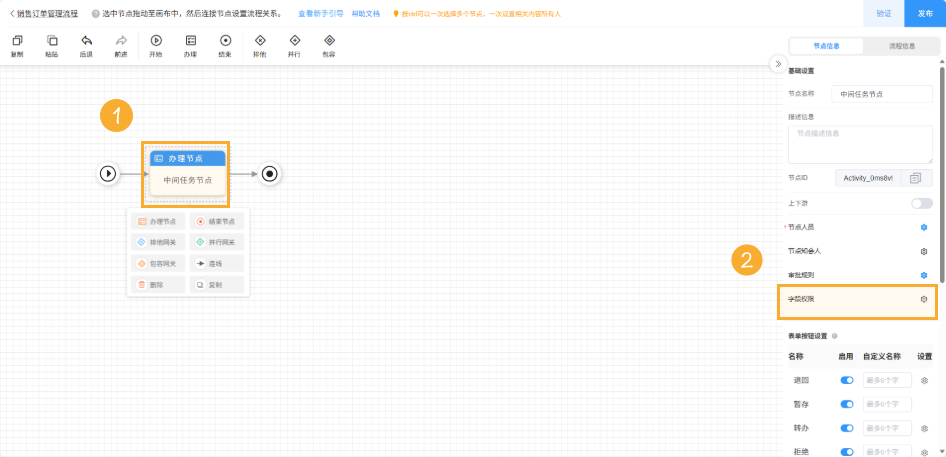Open the 拒绝 row settings gear

[924, 452]
